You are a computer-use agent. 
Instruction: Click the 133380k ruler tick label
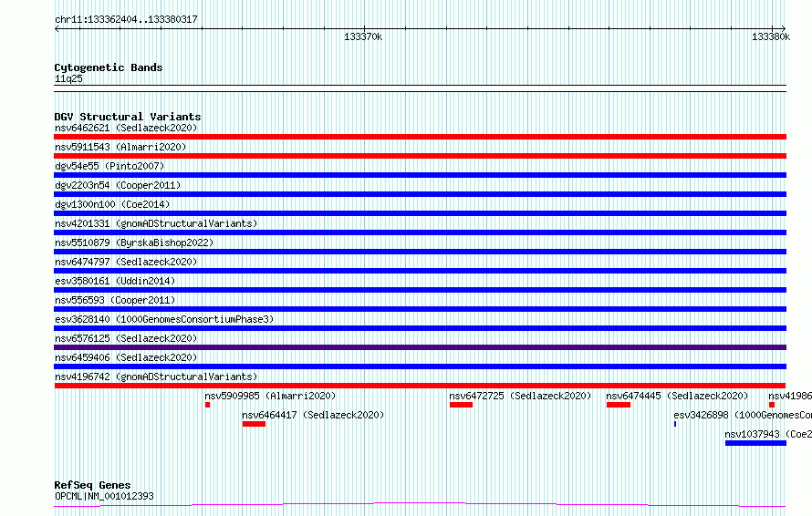point(771,36)
